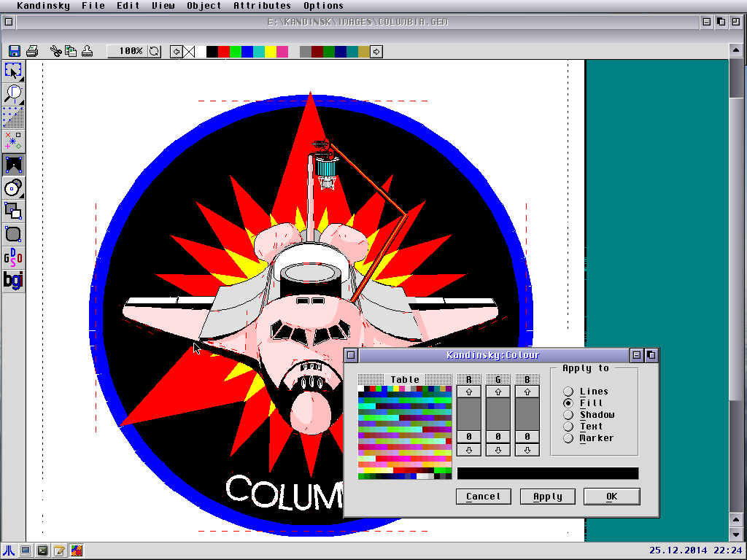Select the Shadow radio button
The height and width of the screenshot is (560, 747).
[x=568, y=415]
